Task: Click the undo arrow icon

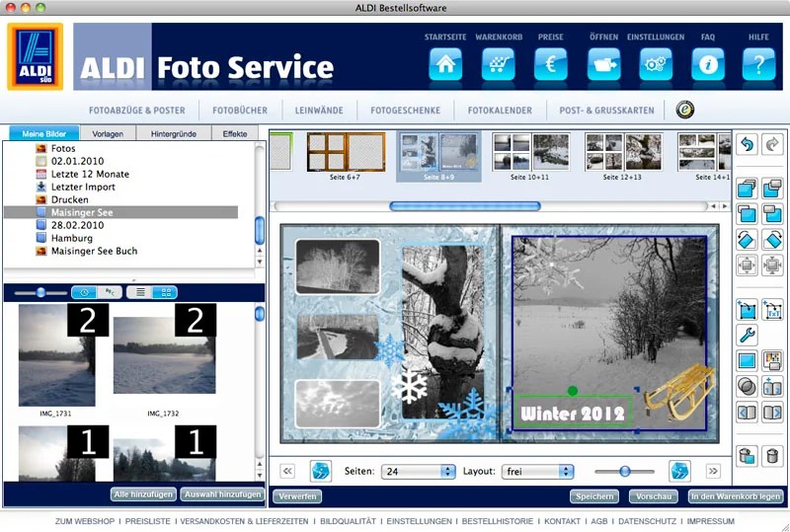Action: (x=747, y=145)
